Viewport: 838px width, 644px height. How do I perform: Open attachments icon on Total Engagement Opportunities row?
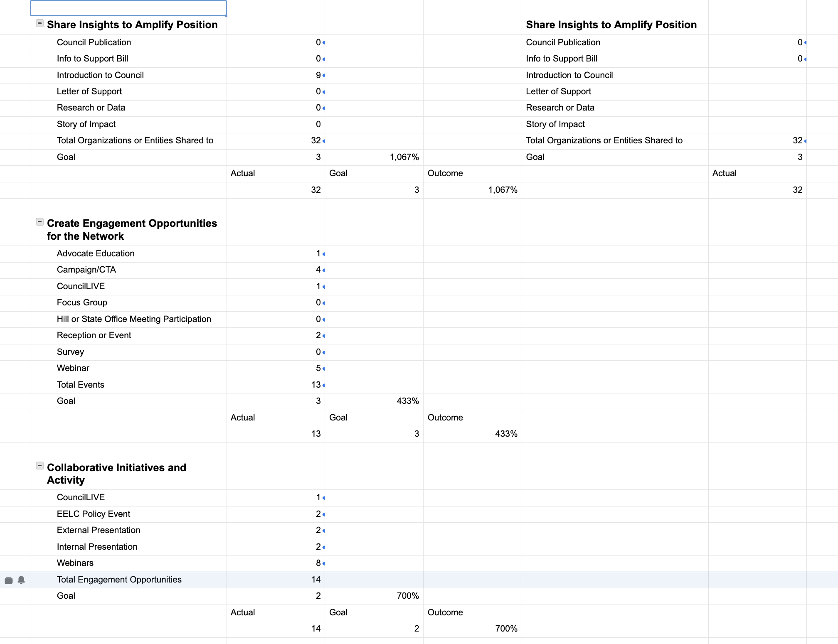[x=9, y=580]
